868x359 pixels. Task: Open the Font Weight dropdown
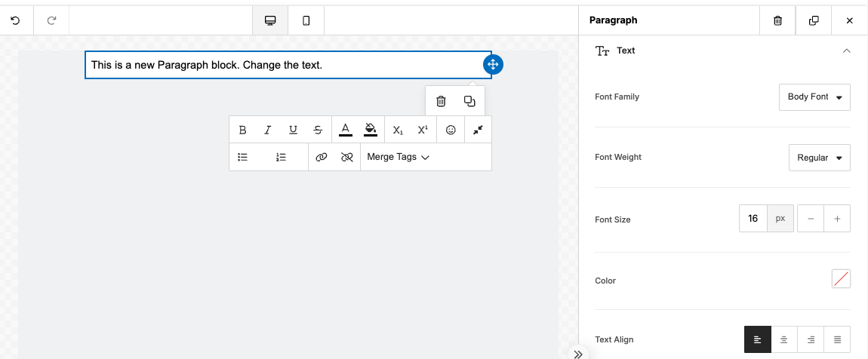(x=820, y=158)
